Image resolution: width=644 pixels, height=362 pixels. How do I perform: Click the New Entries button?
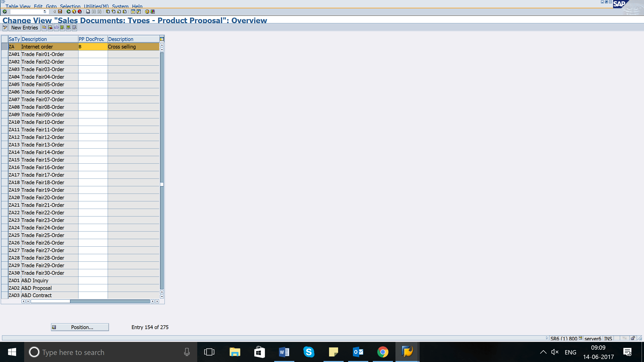[24, 28]
